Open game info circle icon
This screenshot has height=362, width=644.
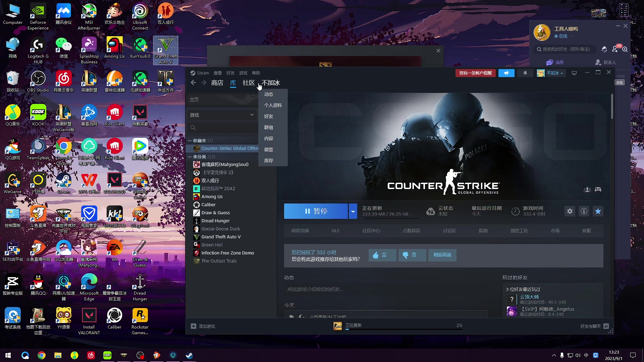click(584, 211)
